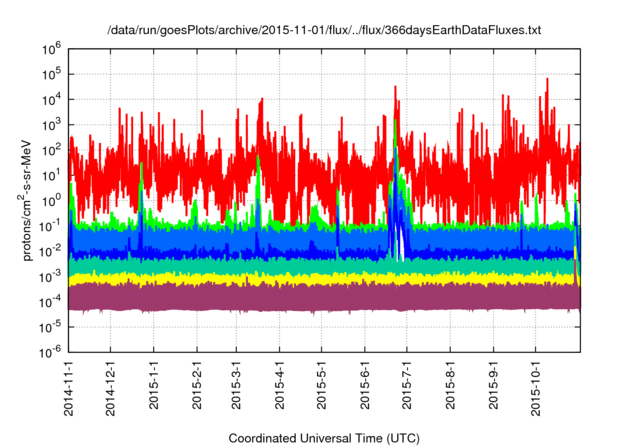Click the y-axis label protons/cm²-s-sr-MeV
Image resolution: width=640 pixels, height=448 pixels.
click(x=25, y=200)
